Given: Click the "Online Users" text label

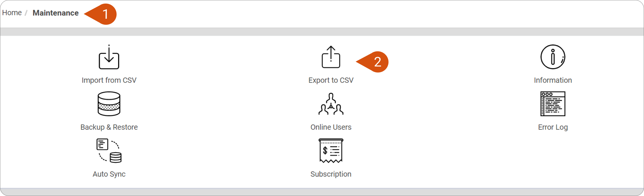Looking at the screenshot, I should tap(331, 127).
